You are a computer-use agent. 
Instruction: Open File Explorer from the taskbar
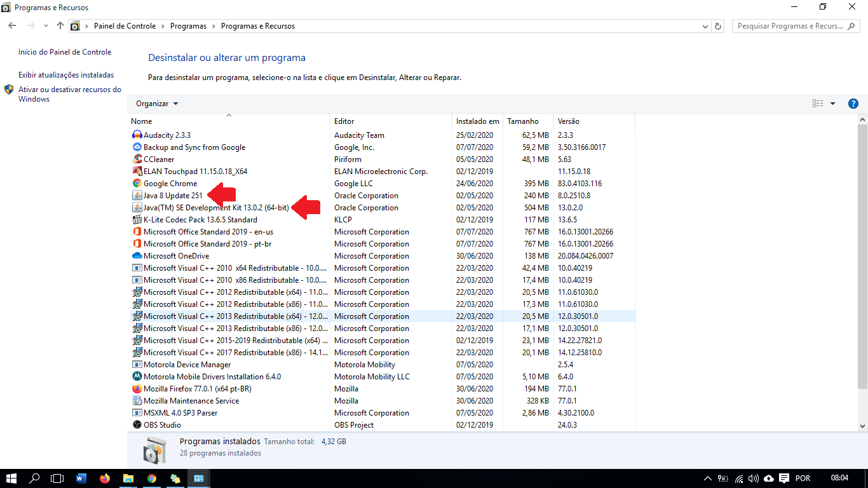[x=128, y=478]
